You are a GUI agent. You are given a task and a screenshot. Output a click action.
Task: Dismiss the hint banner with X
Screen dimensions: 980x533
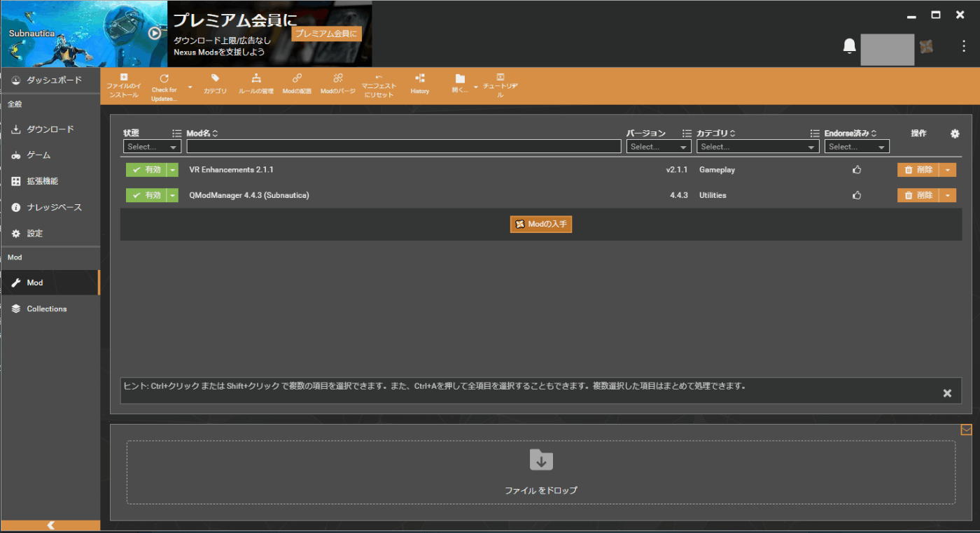point(947,393)
